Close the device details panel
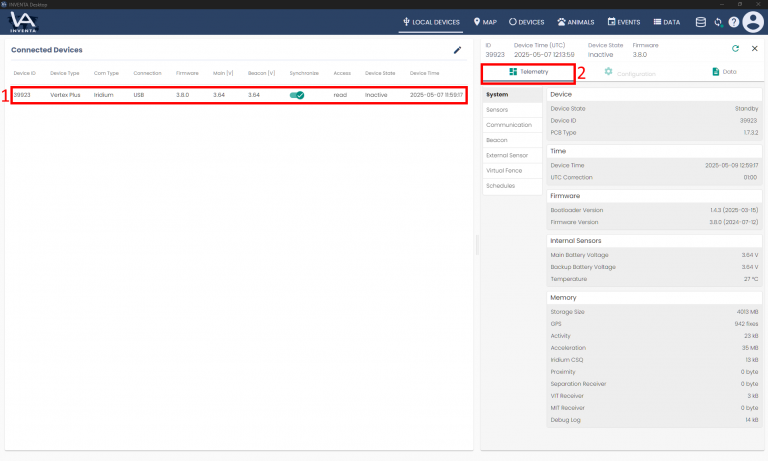 point(755,48)
